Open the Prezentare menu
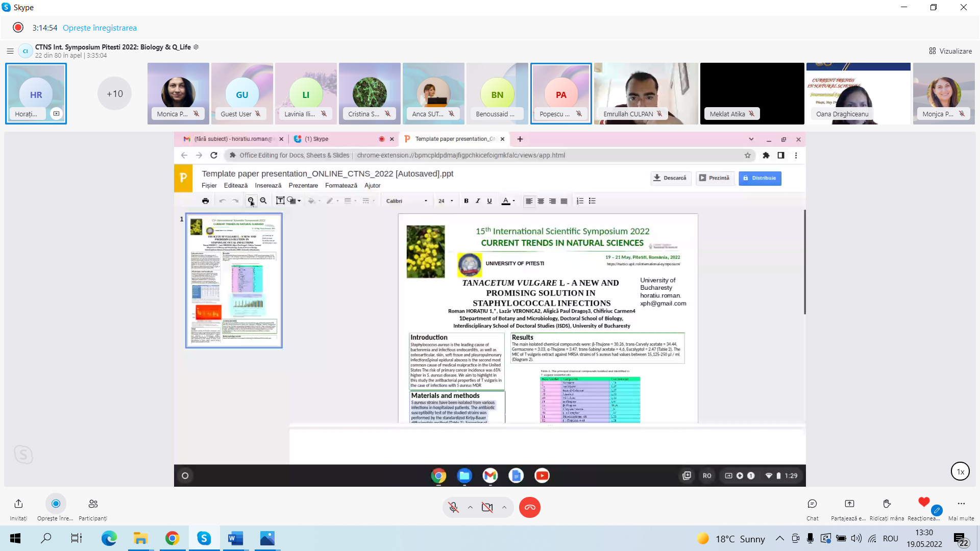The height and width of the screenshot is (551, 980). click(x=303, y=186)
